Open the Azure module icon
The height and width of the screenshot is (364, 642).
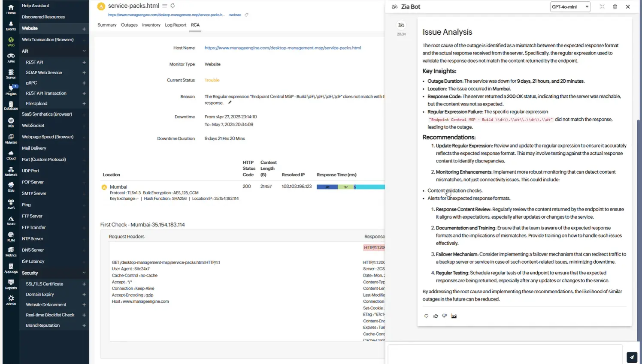(11, 221)
